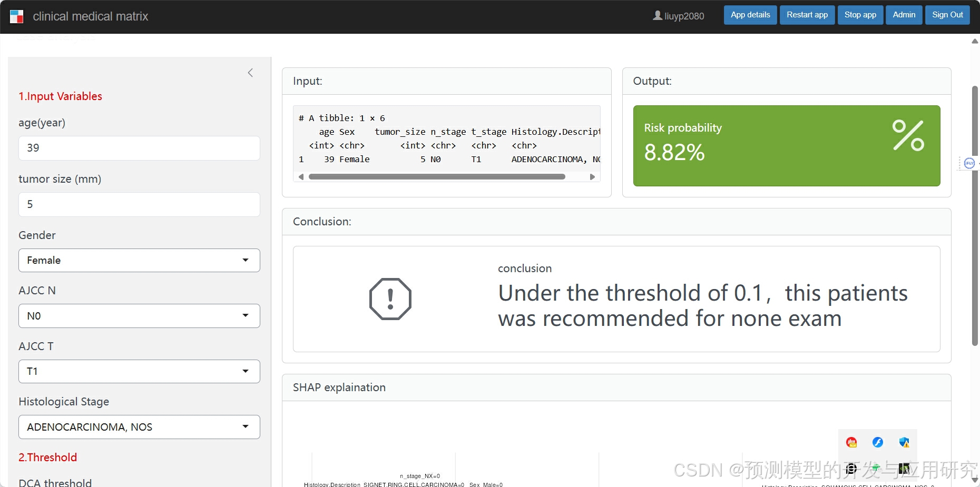This screenshot has height=487, width=980.
Task: Click the horizontal scrollbar under the tibble output
Action: (x=437, y=177)
